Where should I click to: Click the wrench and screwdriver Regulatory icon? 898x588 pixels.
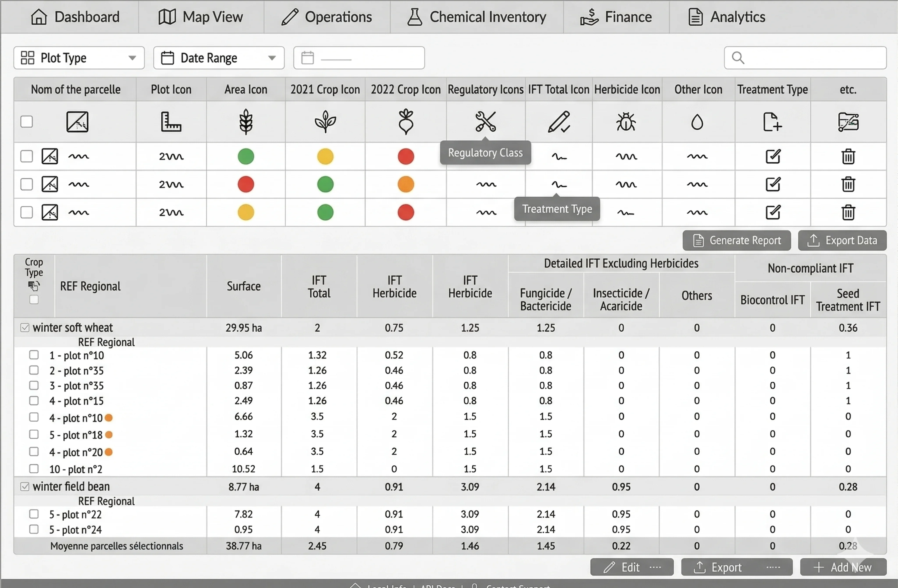tap(485, 122)
